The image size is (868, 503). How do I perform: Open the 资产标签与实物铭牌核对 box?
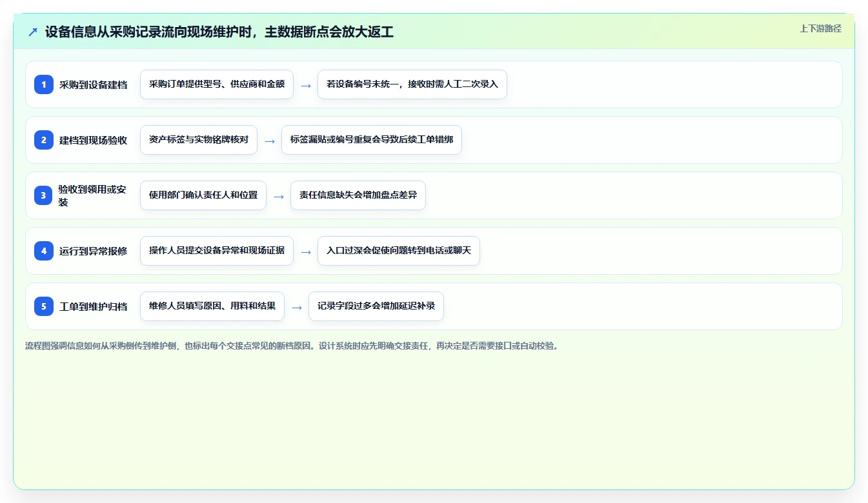point(199,140)
